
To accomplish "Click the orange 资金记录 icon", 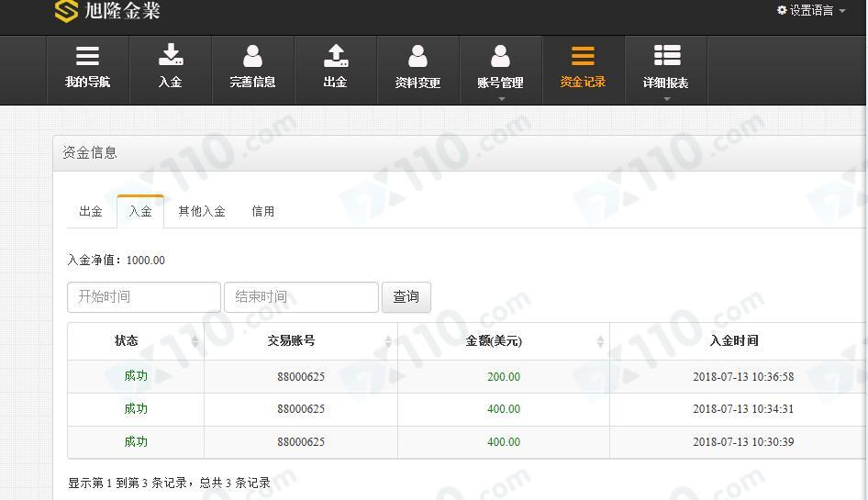I will point(583,56).
